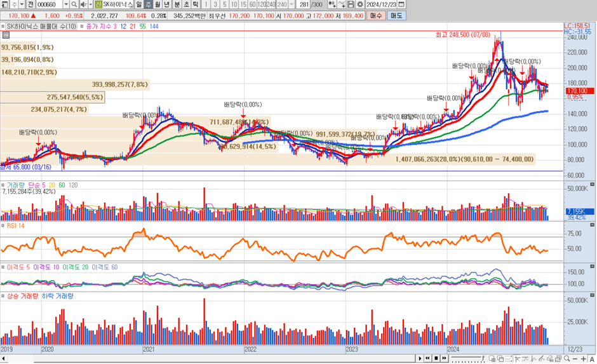This screenshot has width=597, height=364.
Task: Toggle the 거래량 volume indicator marker
Action: coord(4,184)
